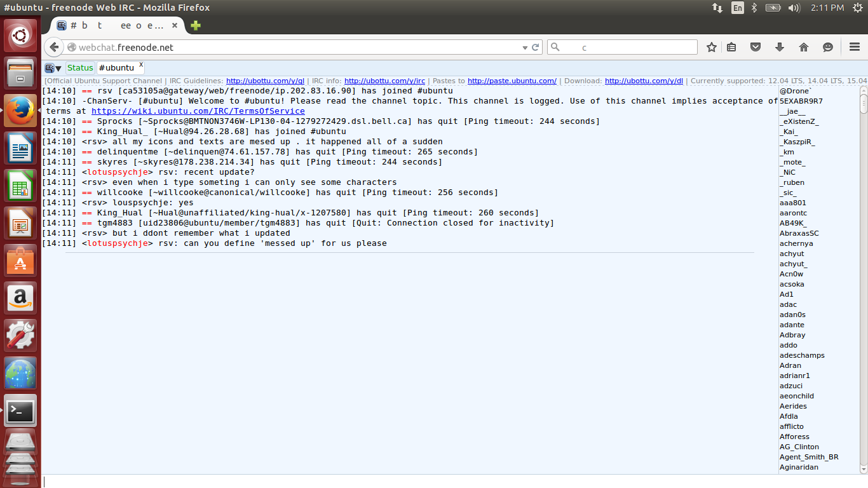Open the Files manager in the launcher
The width and height of the screenshot is (868, 488).
(x=21, y=72)
